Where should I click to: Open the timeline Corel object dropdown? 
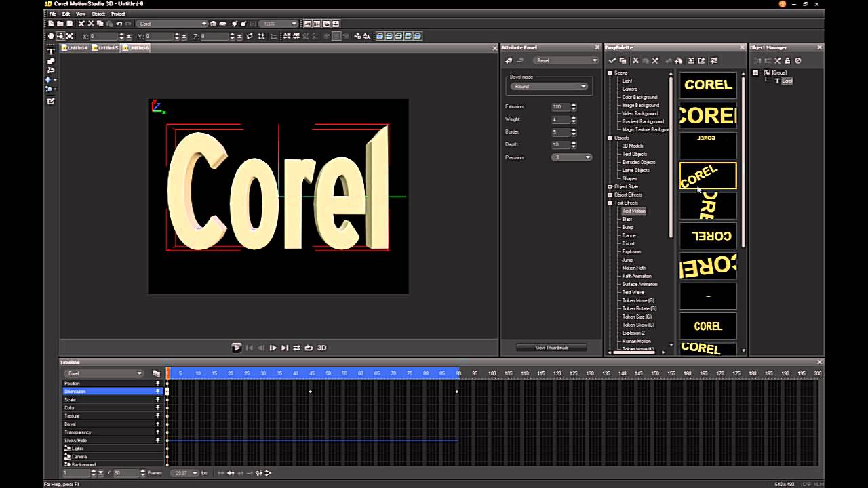[x=104, y=373]
